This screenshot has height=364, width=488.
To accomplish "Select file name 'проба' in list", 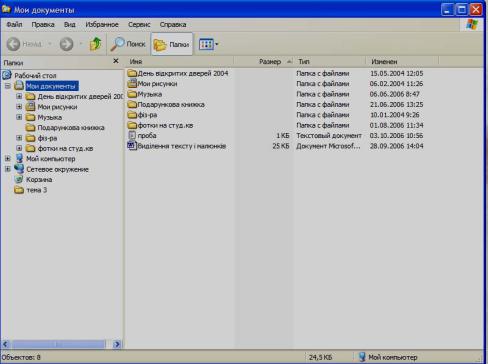I will pyautogui.click(x=147, y=136).
